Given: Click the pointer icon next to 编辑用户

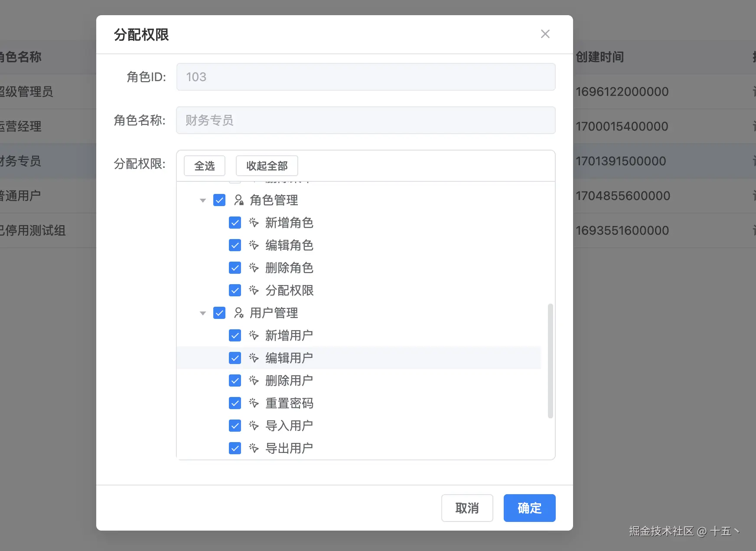Looking at the screenshot, I should [x=254, y=358].
